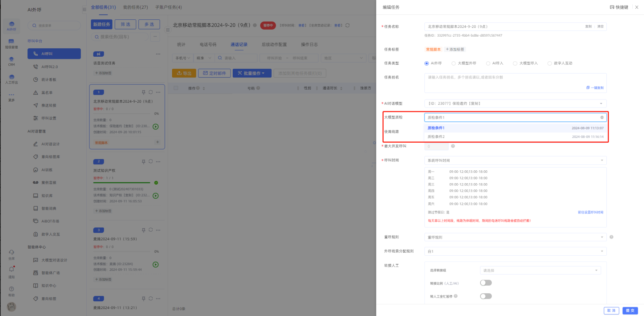Click the 提交 submit button
The height and width of the screenshot is (316, 644).
(x=630, y=311)
